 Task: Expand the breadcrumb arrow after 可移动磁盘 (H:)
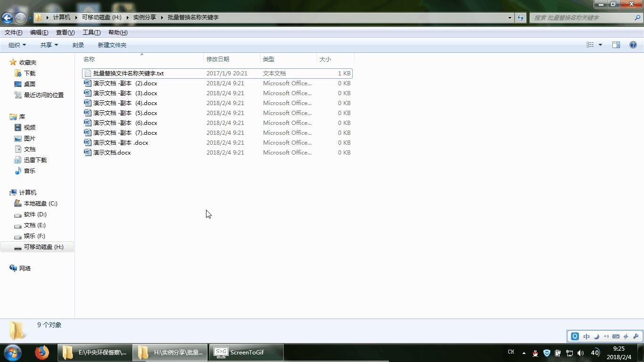pyautogui.click(x=127, y=17)
